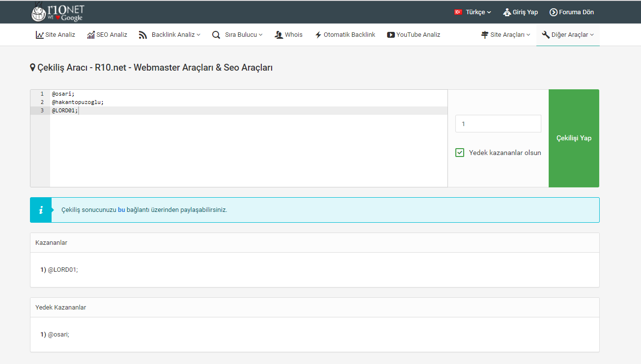641x364 pixels.
Task: Click the winner count input field
Action: pyautogui.click(x=498, y=124)
